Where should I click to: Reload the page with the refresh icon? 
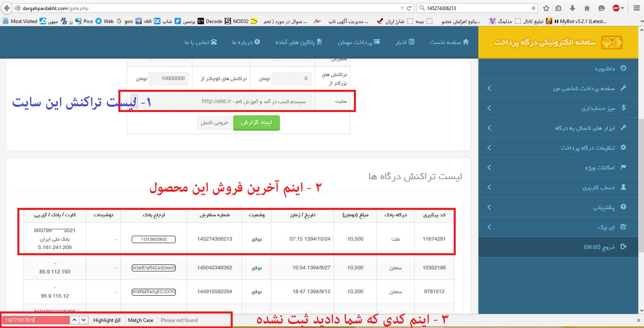click(409, 8)
